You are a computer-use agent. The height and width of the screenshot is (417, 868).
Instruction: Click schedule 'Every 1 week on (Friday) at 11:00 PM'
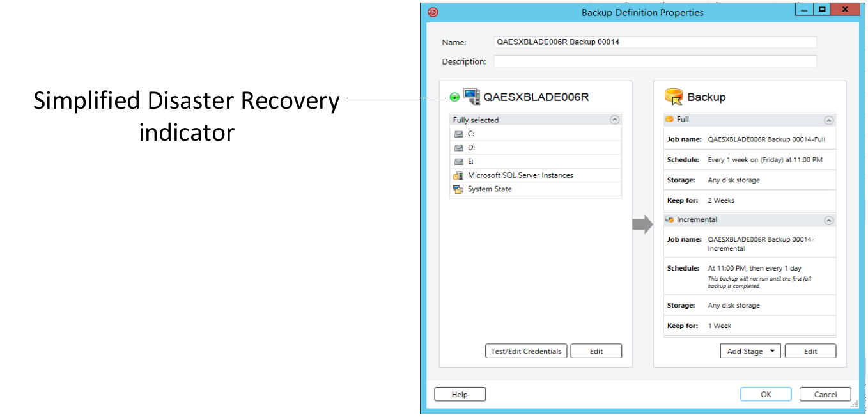[x=765, y=160]
